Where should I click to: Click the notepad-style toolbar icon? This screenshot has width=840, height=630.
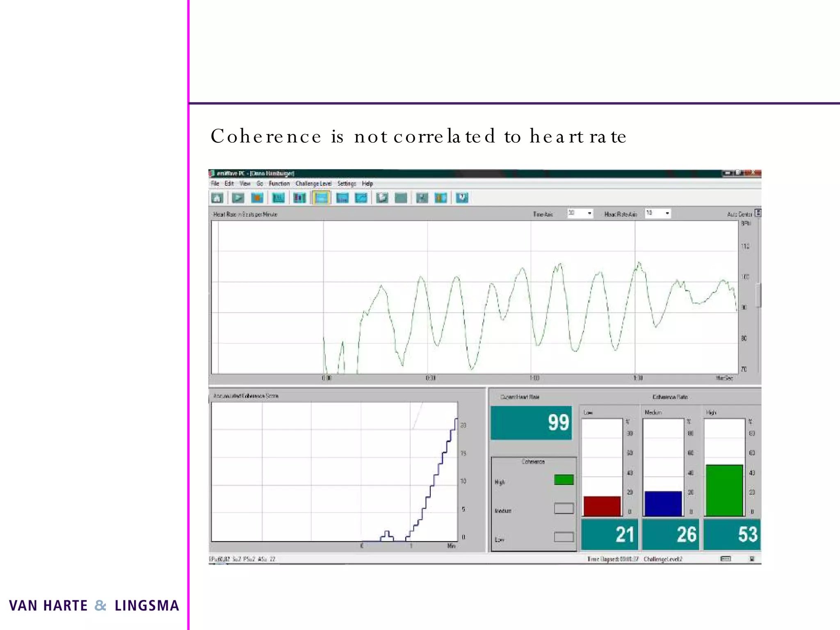(382, 198)
